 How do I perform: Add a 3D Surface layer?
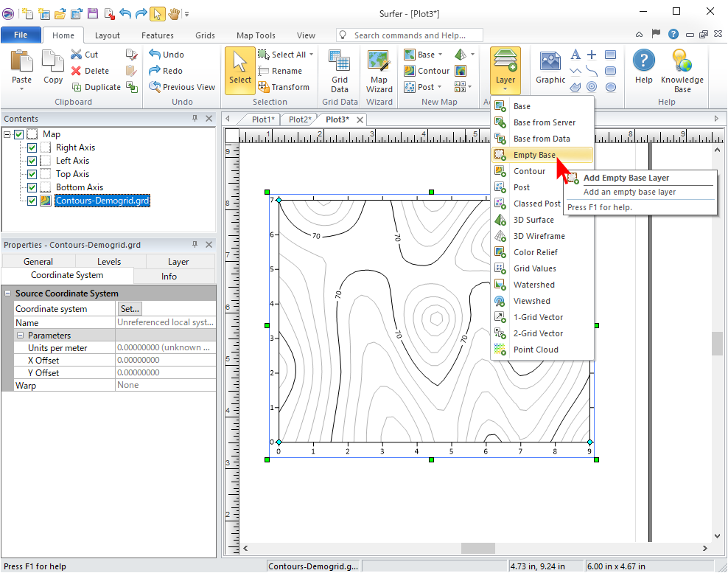tap(533, 220)
